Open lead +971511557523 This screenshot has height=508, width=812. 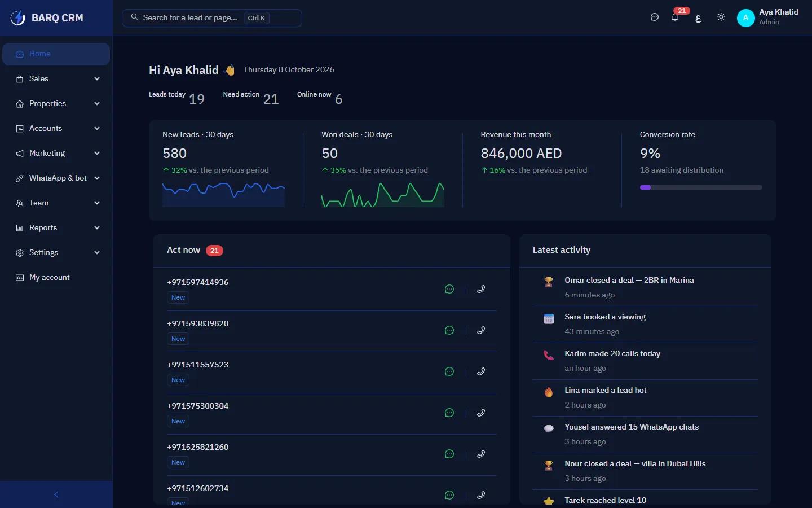pos(198,365)
